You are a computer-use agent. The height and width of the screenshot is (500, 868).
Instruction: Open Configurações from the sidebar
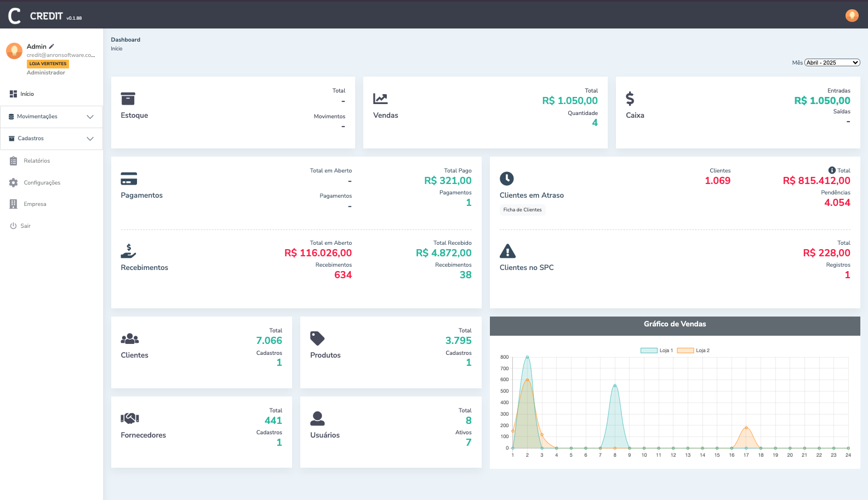click(x=42, y=183)
